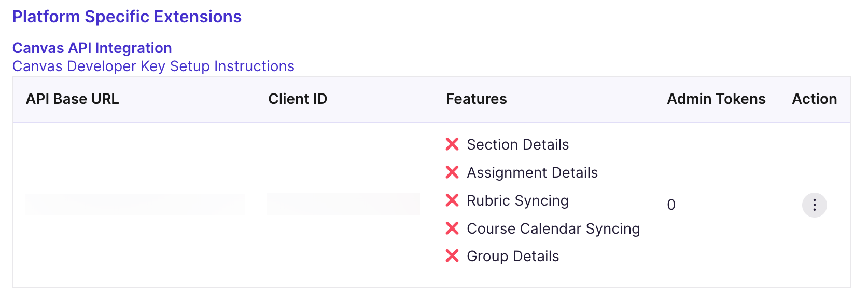Click the red X beside Section Details
Screen dimensions: 868x297
coord(452,144)
